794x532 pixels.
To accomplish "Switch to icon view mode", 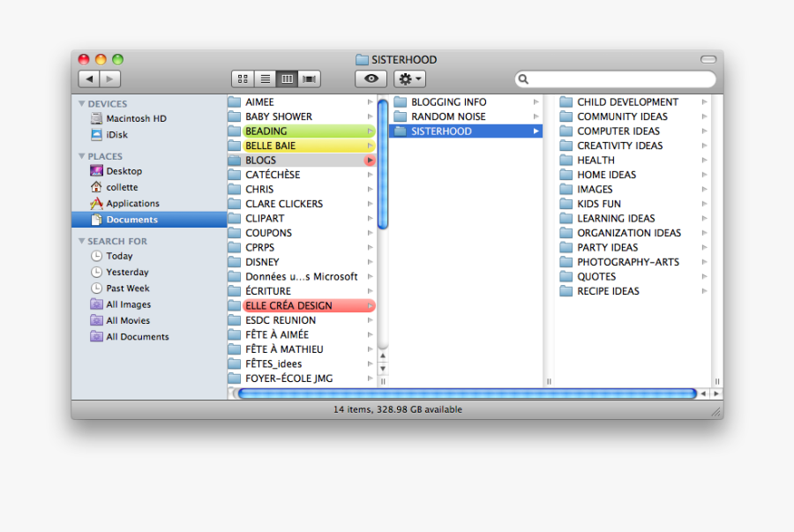I will tap(243, 79).
